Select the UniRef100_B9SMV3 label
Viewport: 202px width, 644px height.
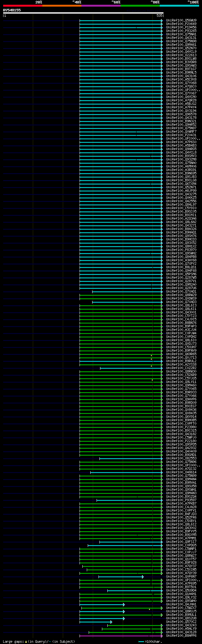click(x=181, y=156)
